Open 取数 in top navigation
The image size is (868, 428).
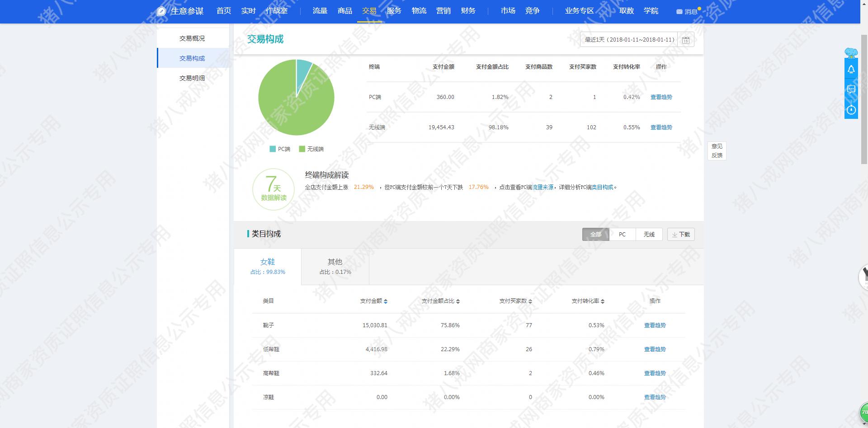(x=627, y=11)
